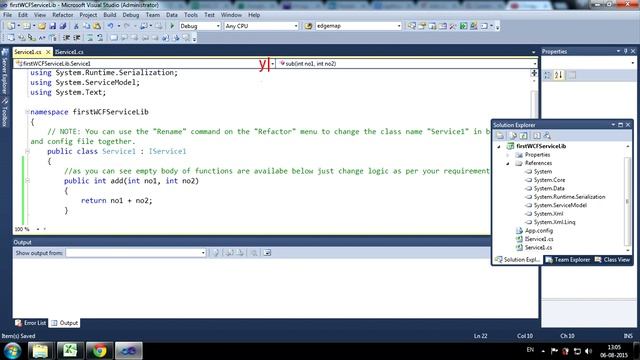Open the File menu
This screenshot has height=360, width=640.
7,15
